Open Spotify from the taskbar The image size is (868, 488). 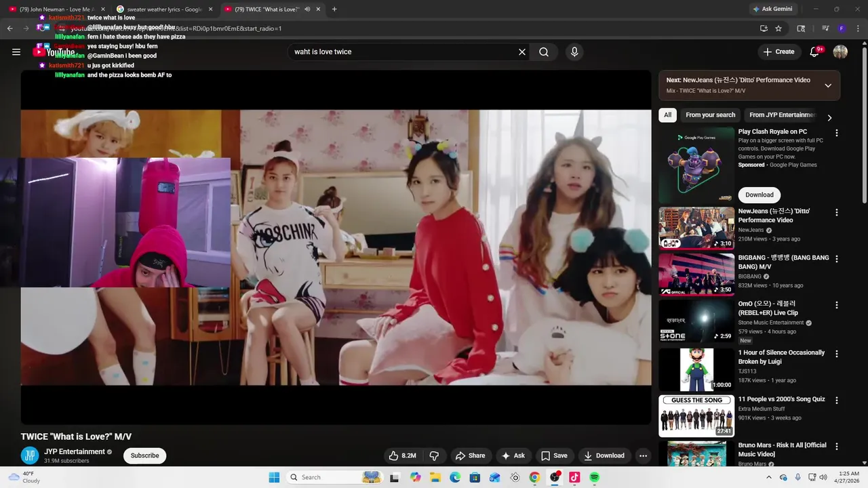click(594, 477)
